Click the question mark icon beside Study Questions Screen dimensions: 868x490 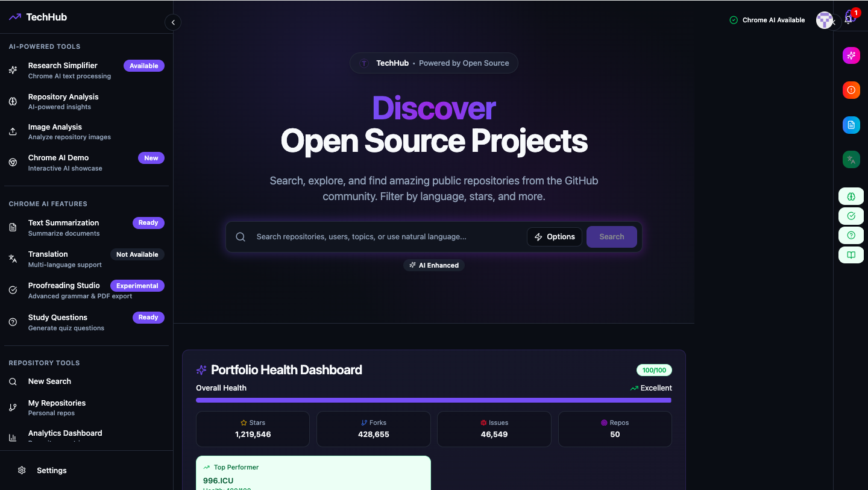click(13, 322)
